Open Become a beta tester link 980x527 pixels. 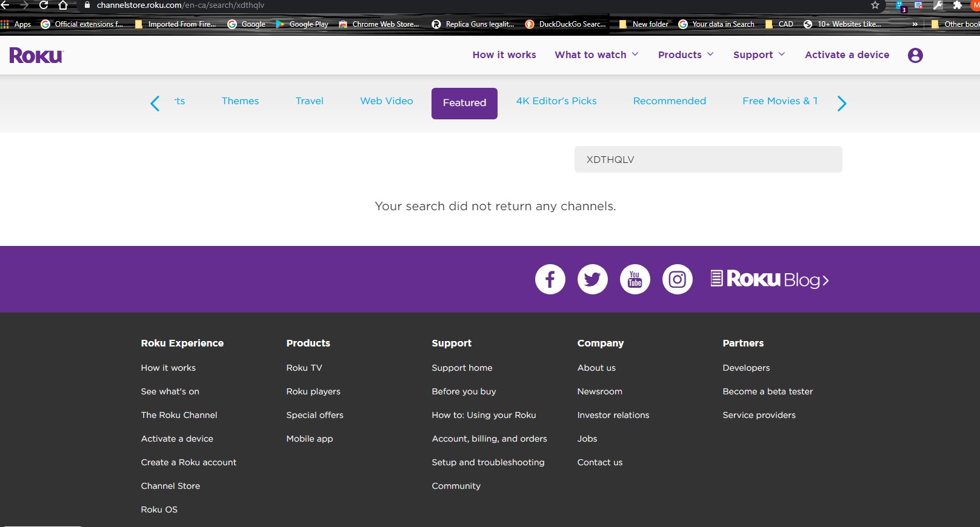[768, 391]
